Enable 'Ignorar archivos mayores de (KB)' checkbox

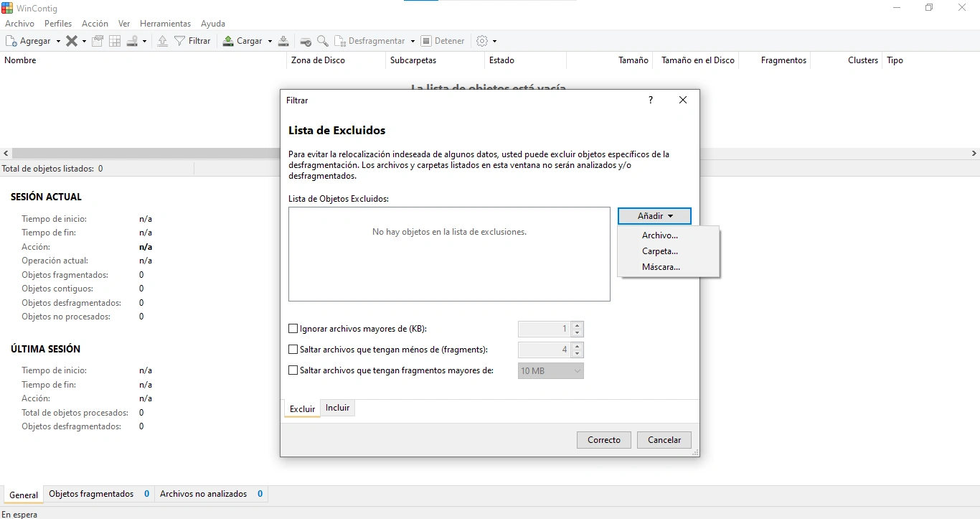click(293, 329)
